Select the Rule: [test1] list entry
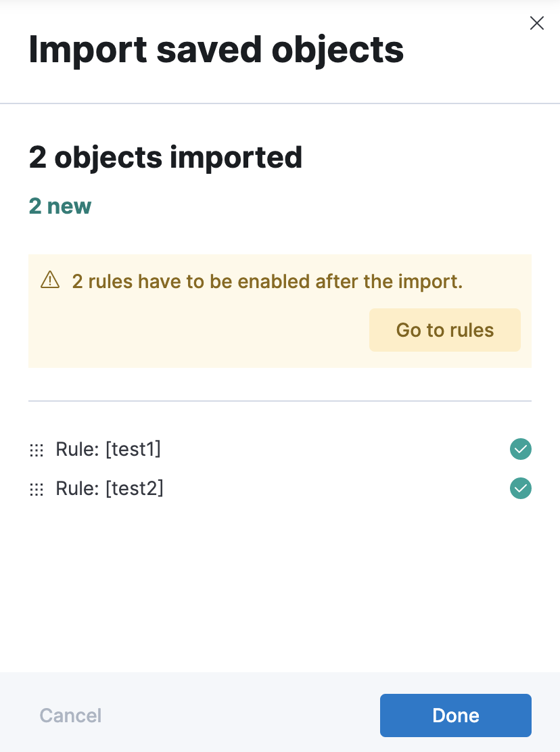 click(108, 449)
